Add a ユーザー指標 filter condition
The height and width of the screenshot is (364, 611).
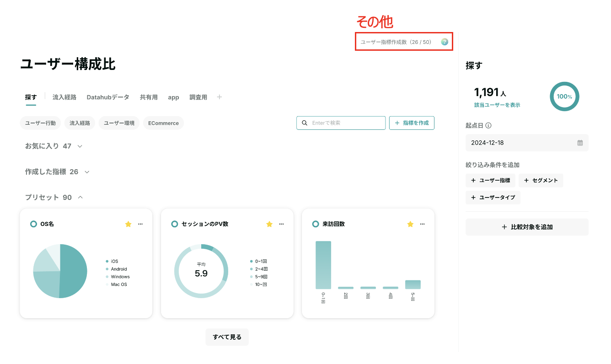point(490,180)
